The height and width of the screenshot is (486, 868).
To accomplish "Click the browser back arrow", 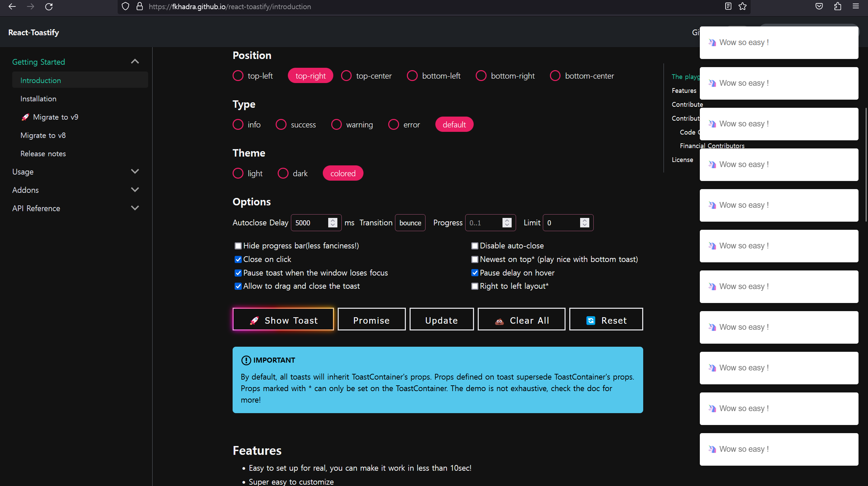I will (12, 6).
